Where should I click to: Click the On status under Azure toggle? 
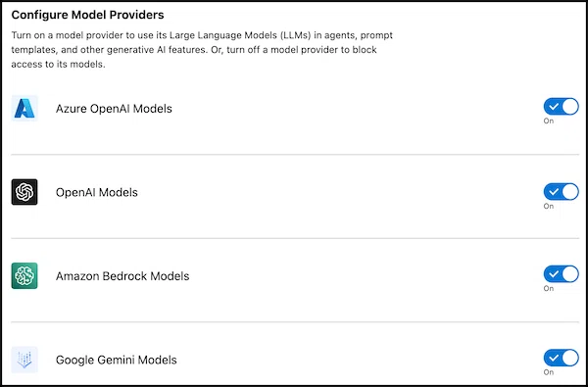pos(549,121)
